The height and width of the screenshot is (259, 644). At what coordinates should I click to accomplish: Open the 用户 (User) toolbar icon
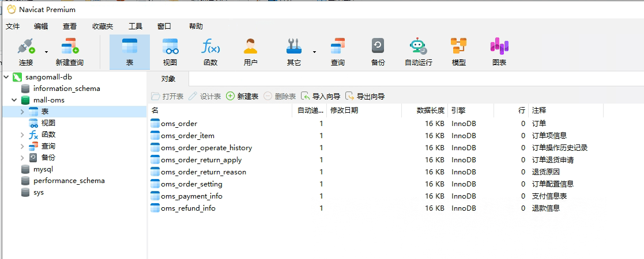point(250,52)
